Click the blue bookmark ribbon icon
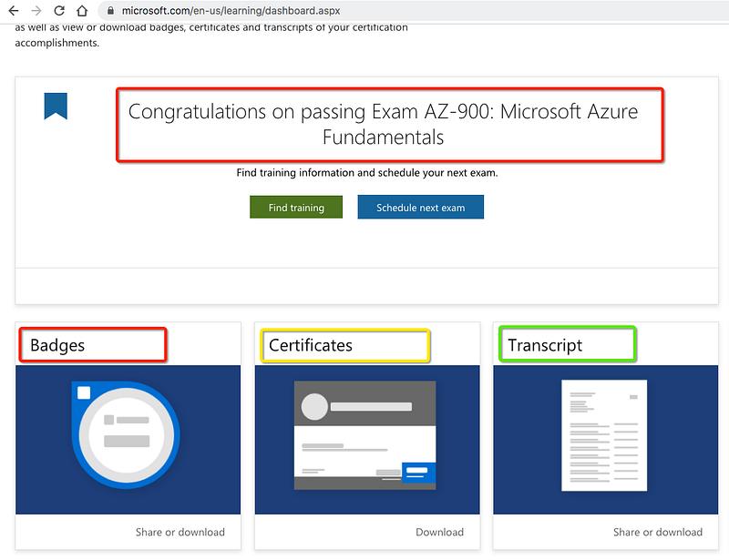 tap(56, 106)
